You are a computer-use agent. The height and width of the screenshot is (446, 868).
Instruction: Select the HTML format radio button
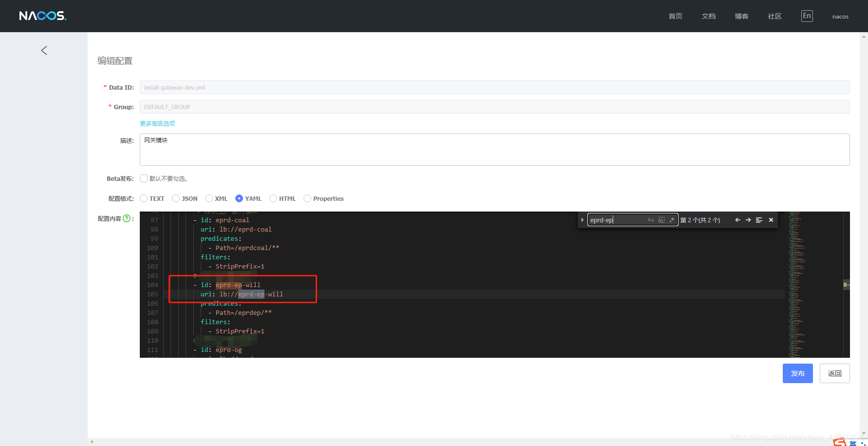click(x=273, y=198)
